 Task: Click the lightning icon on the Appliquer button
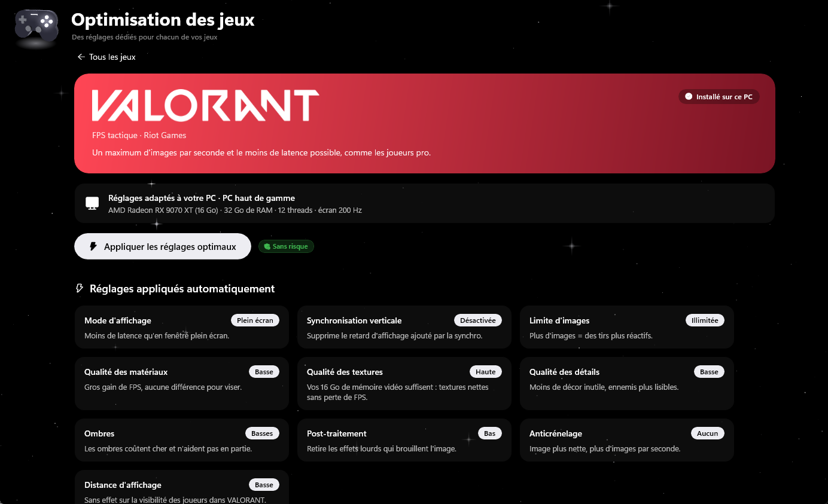93,246
